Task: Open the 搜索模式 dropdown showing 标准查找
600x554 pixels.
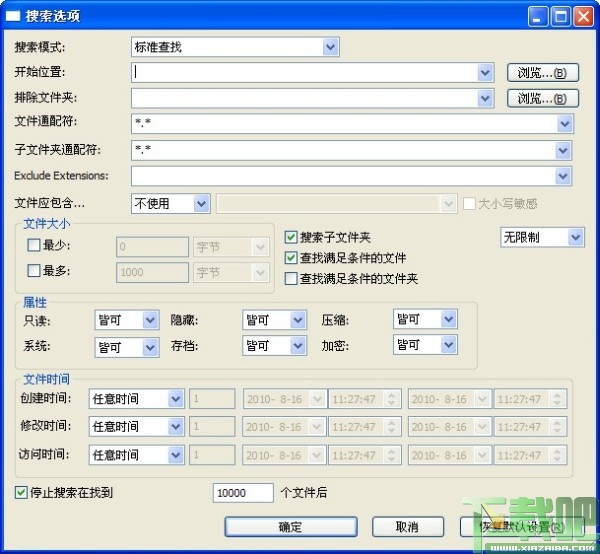Action: [235, 47]
